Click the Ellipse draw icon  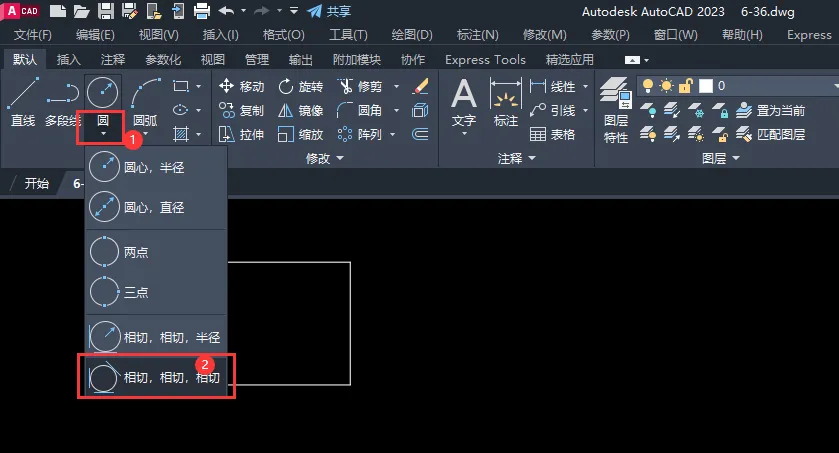[x=181, y=110]
